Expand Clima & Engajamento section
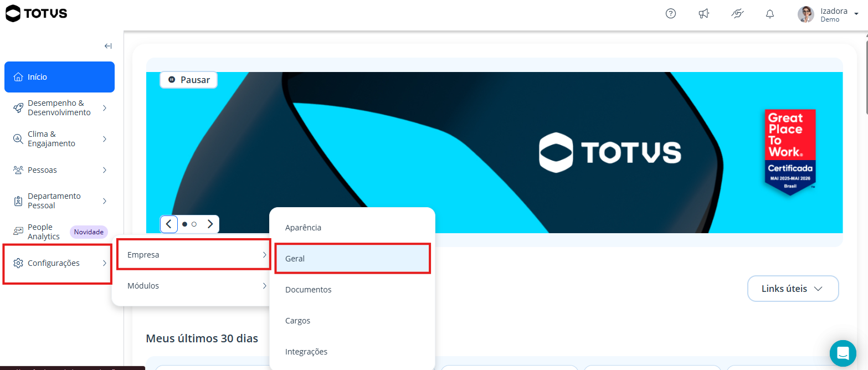The image size is (868, 370). (59, 139)
